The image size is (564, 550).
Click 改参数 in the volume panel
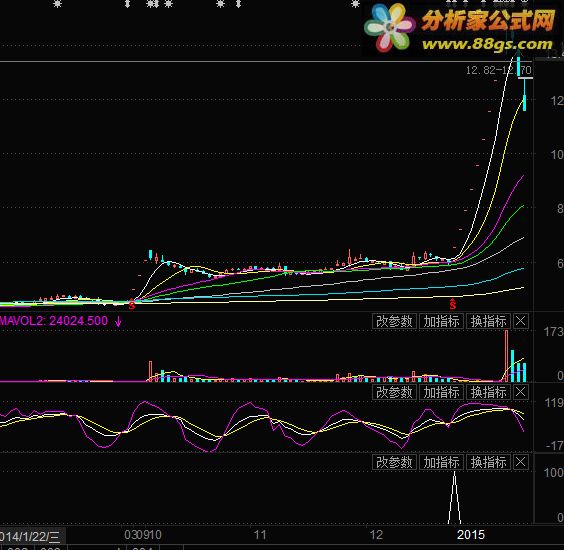pos(394,321)
